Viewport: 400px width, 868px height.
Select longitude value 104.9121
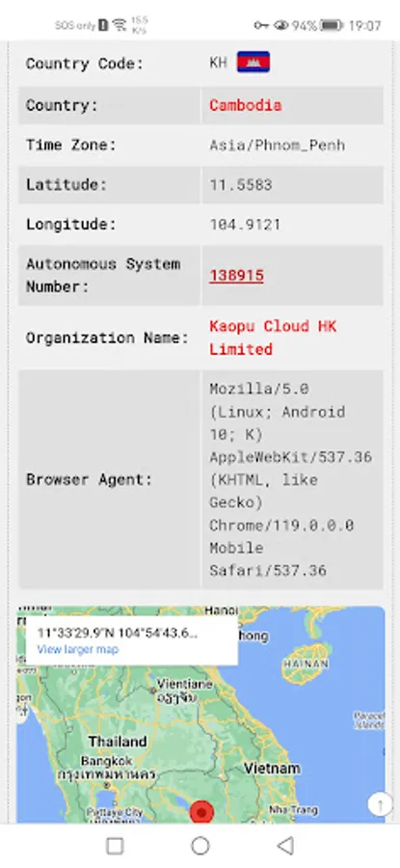point(245,225)
